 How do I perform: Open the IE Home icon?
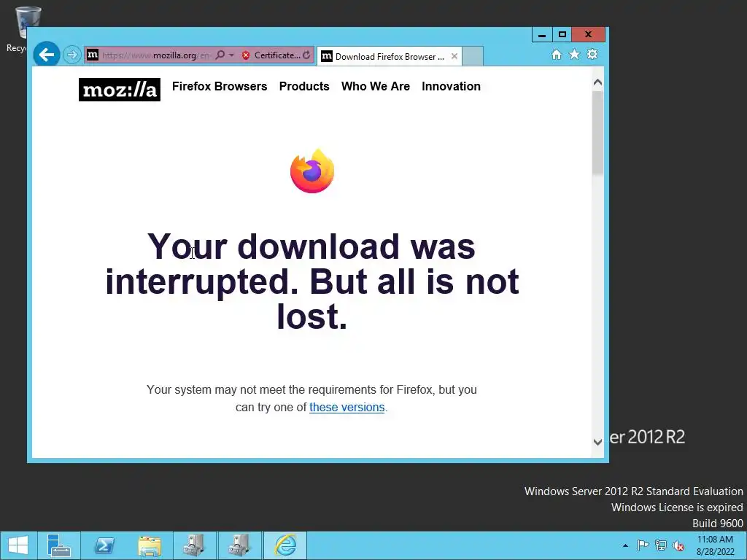(x=556, y=54)
